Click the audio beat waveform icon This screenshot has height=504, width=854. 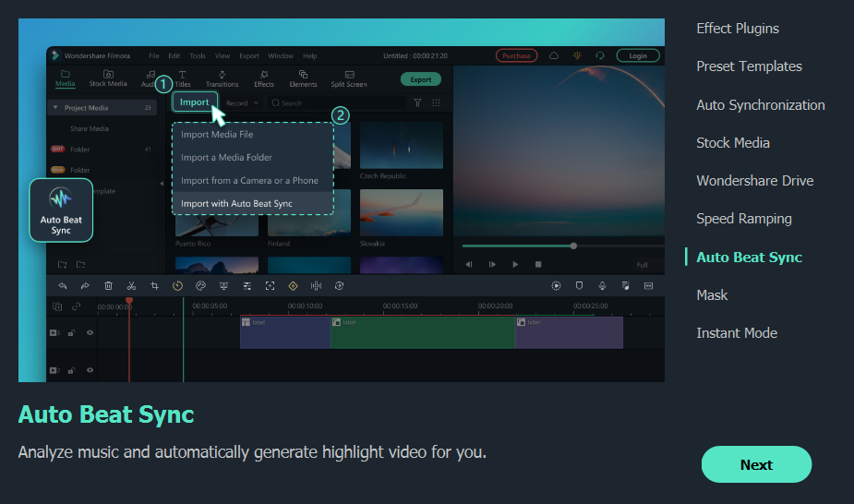(316, 286)
